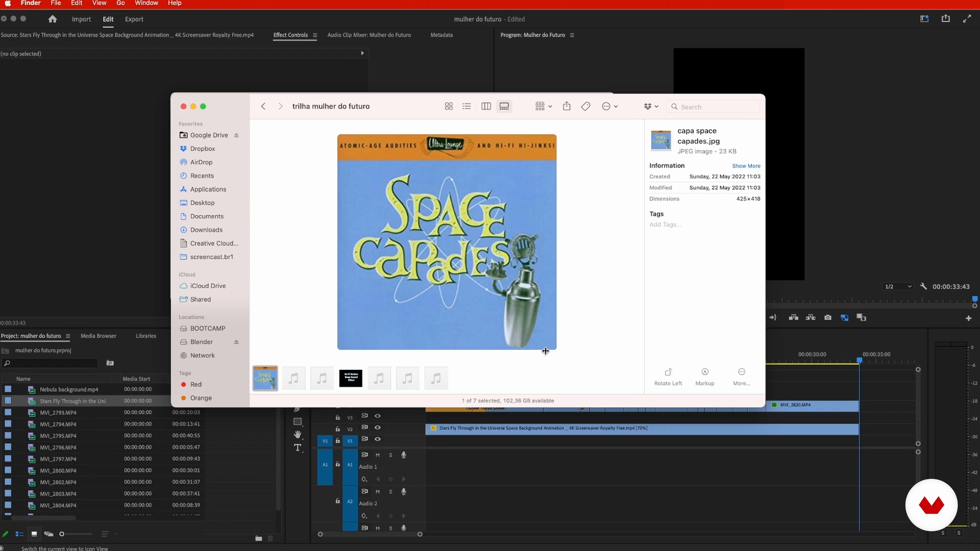Open Finder group-by dropdown
Image resolution: width=980 pixels, height=551 pixels.
tap(544, 106)
